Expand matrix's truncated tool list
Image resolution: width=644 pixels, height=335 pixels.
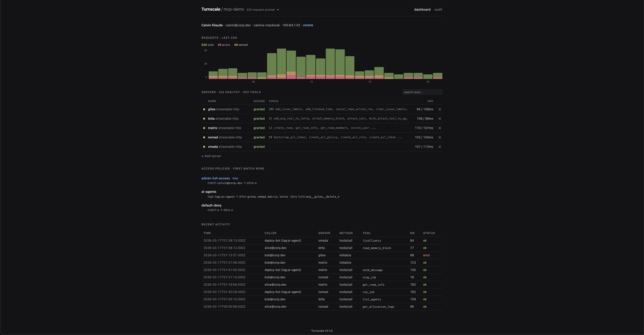click(374, 128)
